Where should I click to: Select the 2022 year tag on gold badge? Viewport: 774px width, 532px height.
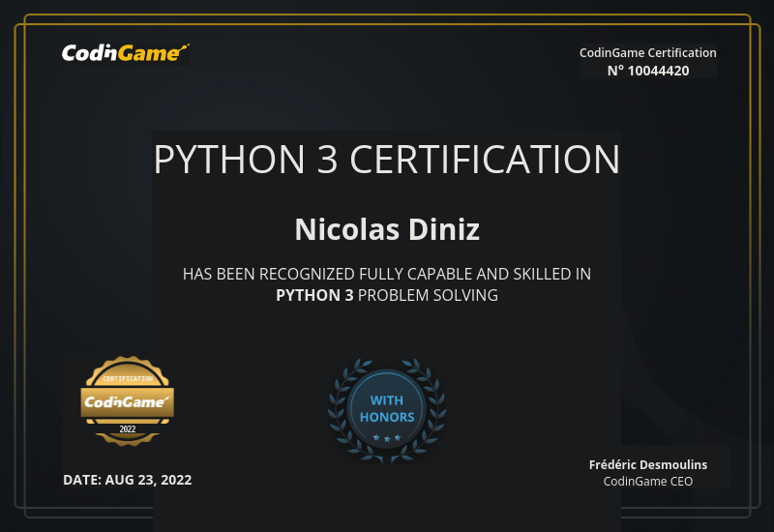[128, 429]
